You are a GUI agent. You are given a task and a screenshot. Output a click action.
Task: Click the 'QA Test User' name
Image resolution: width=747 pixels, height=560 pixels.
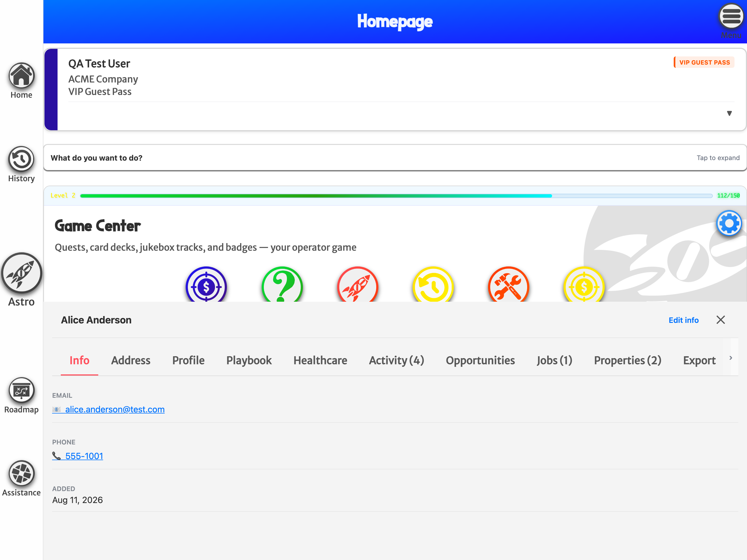click(x=99, y=63)
